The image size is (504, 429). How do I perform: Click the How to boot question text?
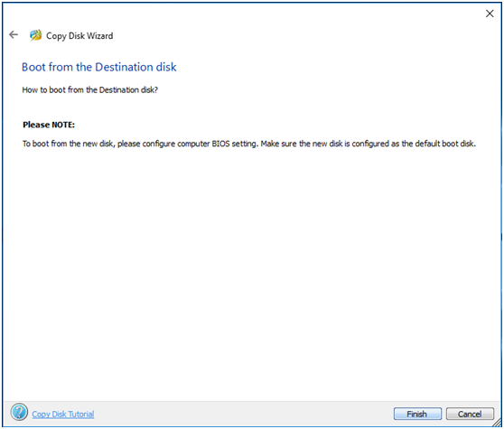click(x=90, y=90)
